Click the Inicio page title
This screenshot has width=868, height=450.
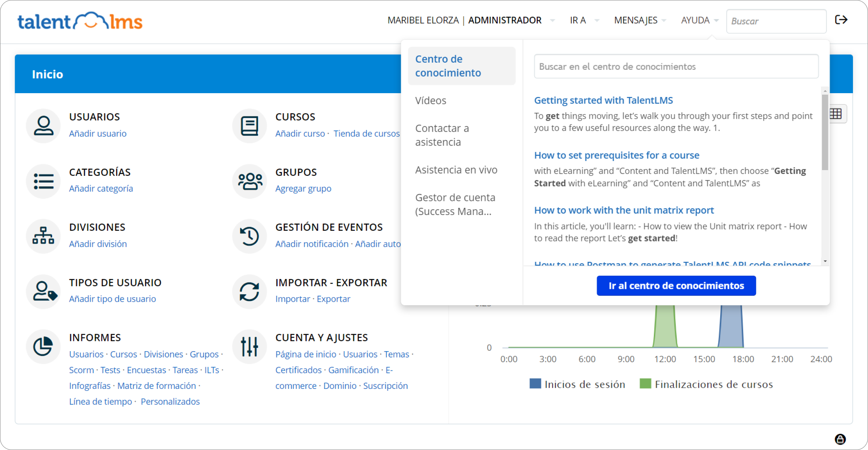click(x=48, y=74)
